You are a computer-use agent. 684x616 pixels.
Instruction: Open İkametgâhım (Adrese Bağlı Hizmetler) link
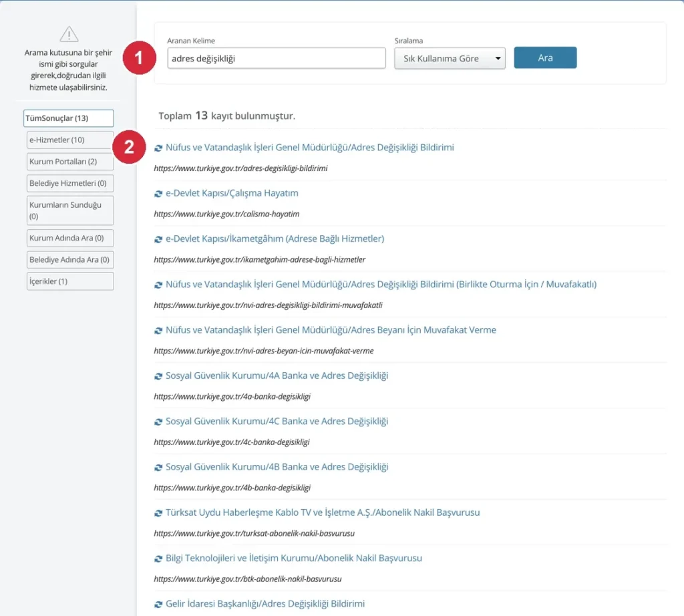pyautogui.click(x=275, y=239)
